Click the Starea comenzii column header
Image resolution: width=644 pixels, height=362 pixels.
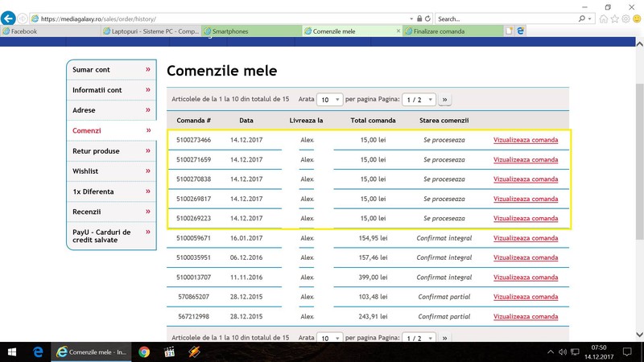pos(444,121)
